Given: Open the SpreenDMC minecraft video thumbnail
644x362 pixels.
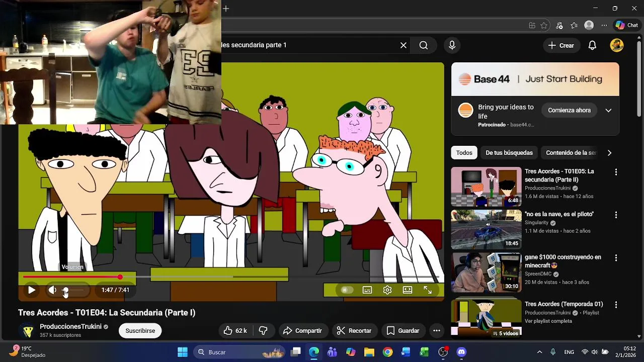Looking at the screenshot, I should (x=486, y=272).
